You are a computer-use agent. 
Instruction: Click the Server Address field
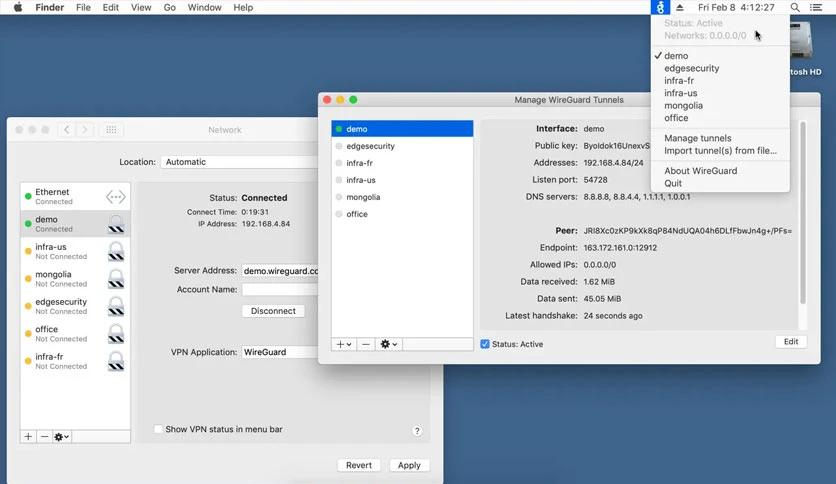coord(280,271)
